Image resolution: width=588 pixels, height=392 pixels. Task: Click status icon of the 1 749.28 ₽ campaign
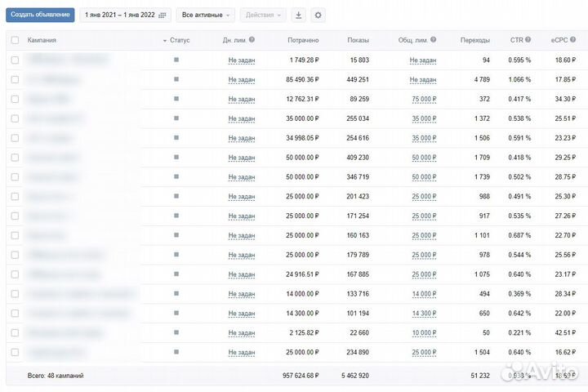click(x=176, y=60)
